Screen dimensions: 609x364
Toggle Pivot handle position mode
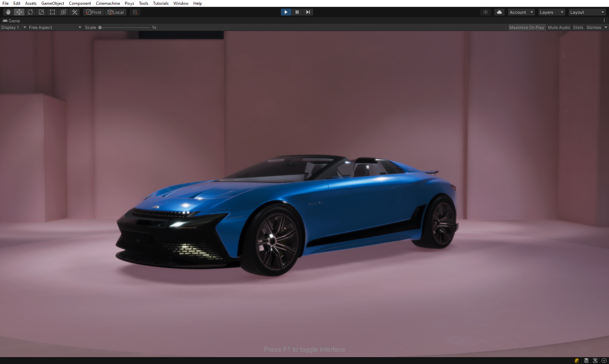point(93,12)
